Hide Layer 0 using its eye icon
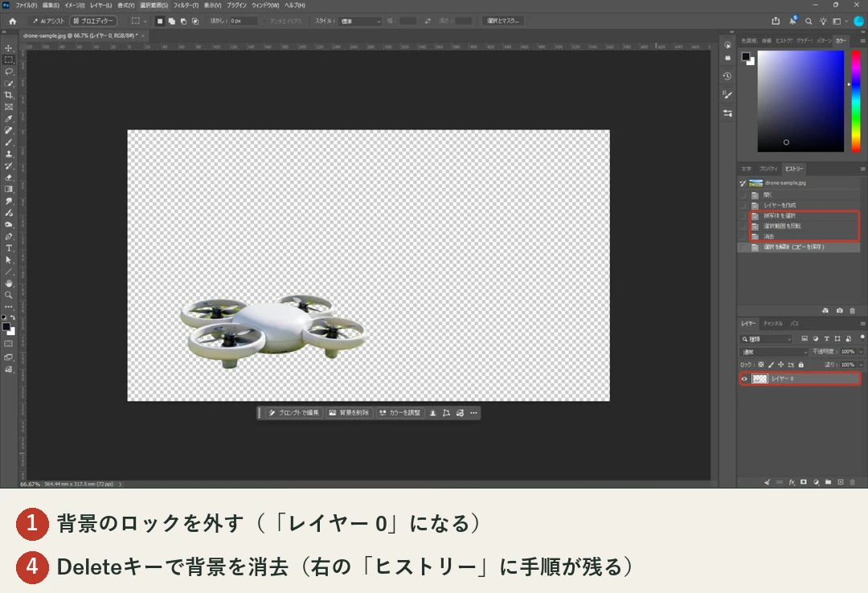The width and height of the screenshot is (868, 593). click(x=744, y=378)
